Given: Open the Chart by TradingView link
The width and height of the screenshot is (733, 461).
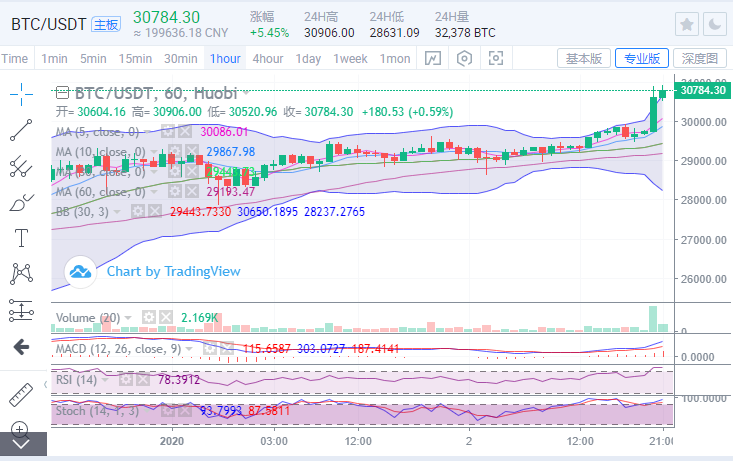Looking at the screenshot, I should (173, 271).
